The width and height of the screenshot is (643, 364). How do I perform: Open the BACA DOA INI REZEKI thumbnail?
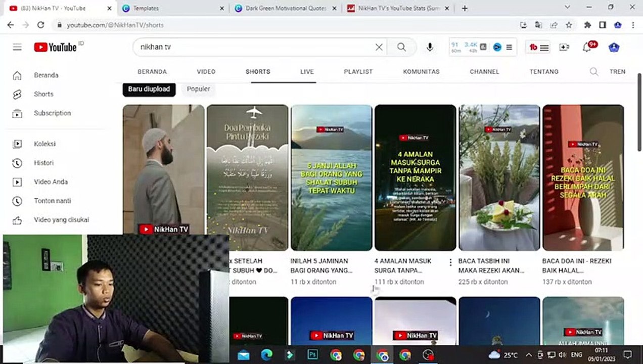tap(583, 177)
